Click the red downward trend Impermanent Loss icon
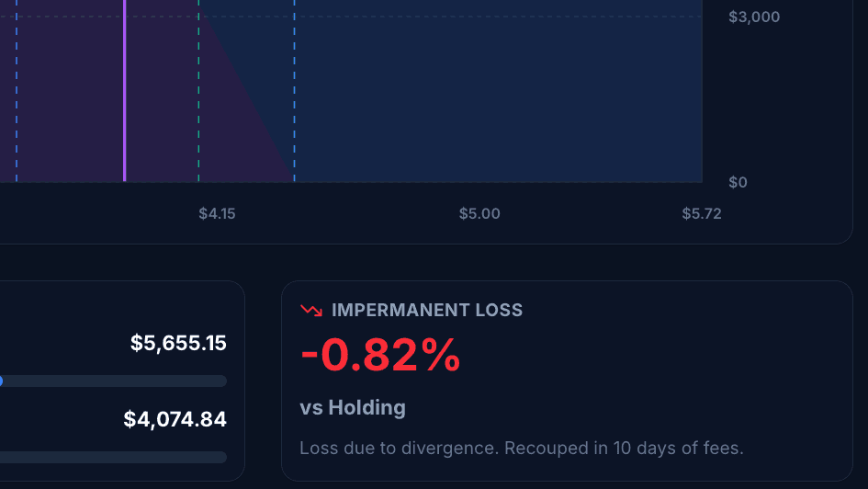The image size is (868, 489). click(x=311, y=310)
